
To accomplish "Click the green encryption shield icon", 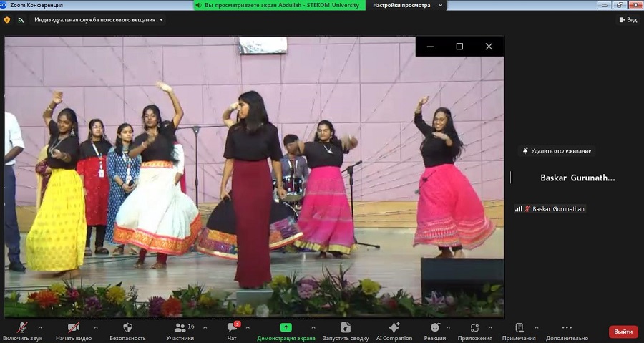I will point(7,20).
